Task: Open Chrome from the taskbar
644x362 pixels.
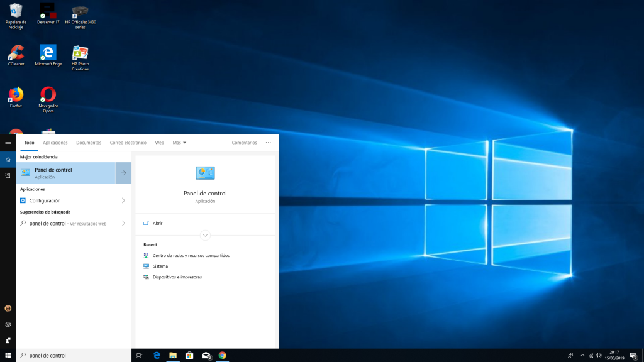Action: [222, 355]
